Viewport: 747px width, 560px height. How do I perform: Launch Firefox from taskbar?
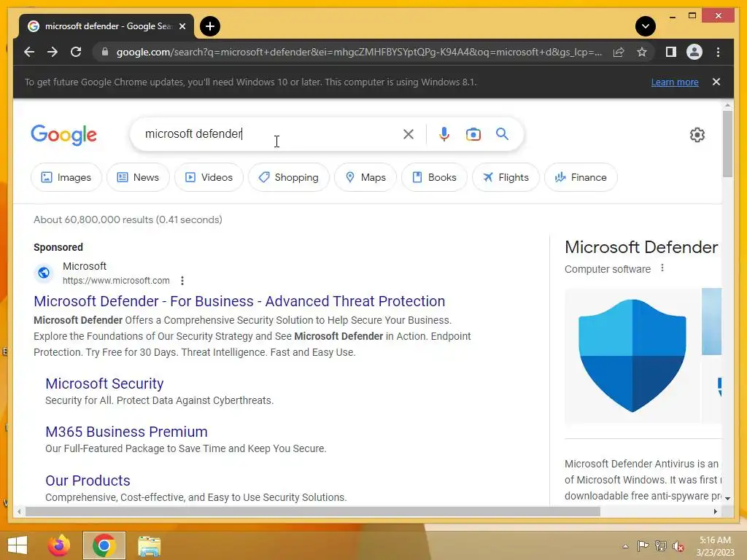coord(59,545)
